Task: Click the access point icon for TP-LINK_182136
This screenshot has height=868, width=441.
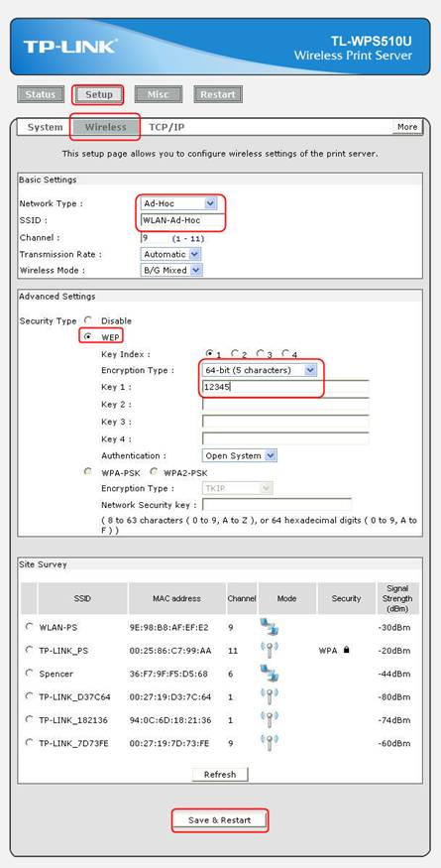Action: (x=269, y=719)
